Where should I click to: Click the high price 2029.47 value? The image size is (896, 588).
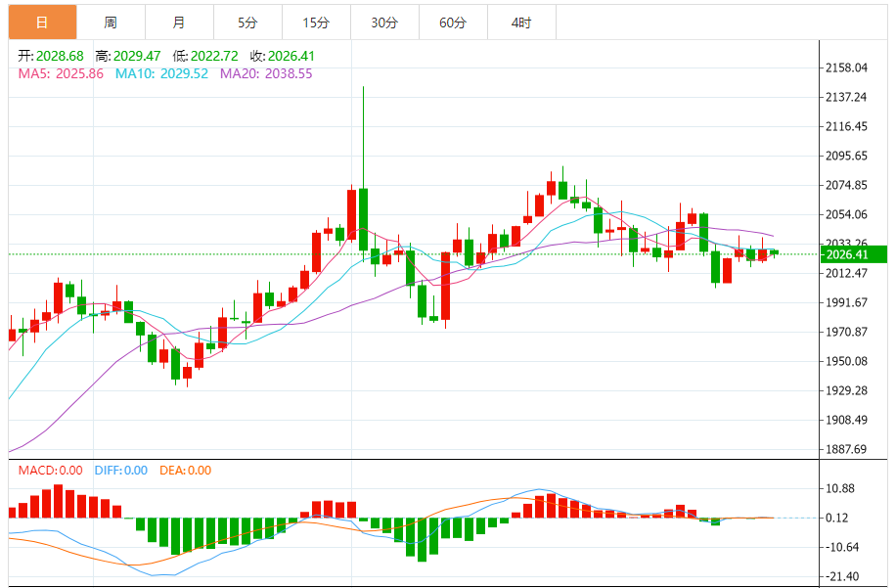coord(137,56)
